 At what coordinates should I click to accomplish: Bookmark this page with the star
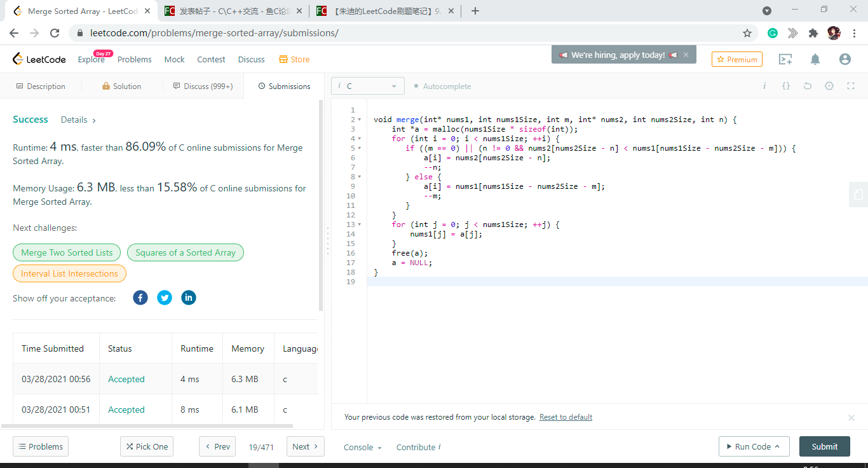(x=747, y=33)
